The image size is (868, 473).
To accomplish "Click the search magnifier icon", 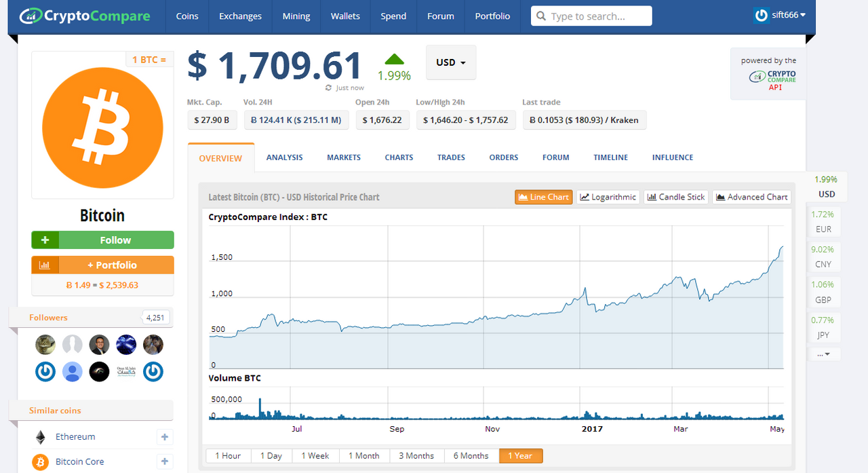I will (x=540, y=16).
